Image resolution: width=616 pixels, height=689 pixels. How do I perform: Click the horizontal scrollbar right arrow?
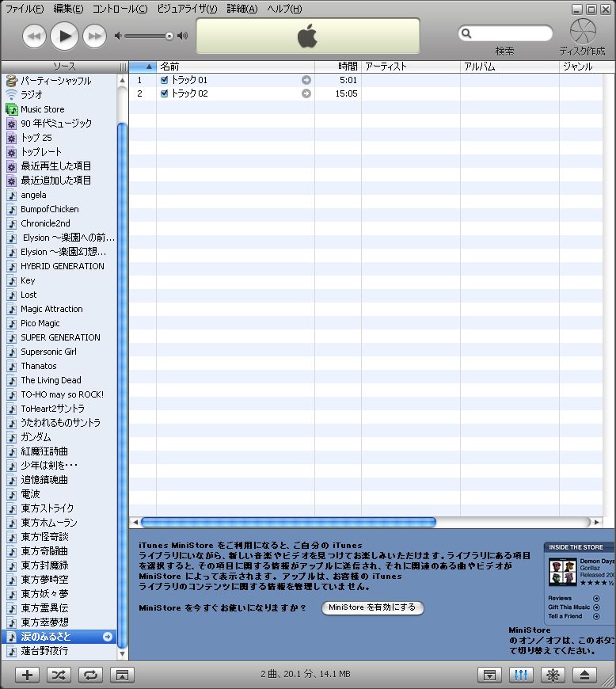[x=596, y=522]
